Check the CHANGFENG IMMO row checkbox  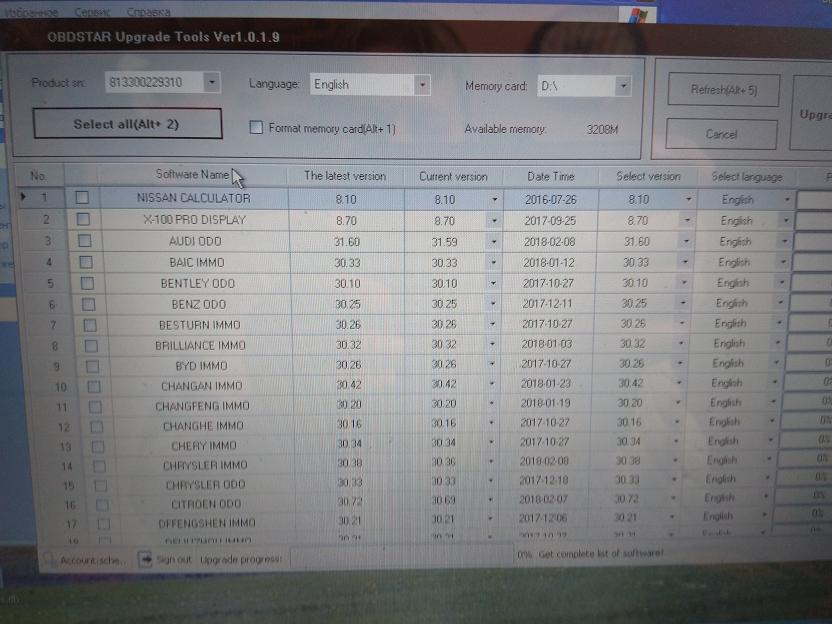(x=96, y=406)
